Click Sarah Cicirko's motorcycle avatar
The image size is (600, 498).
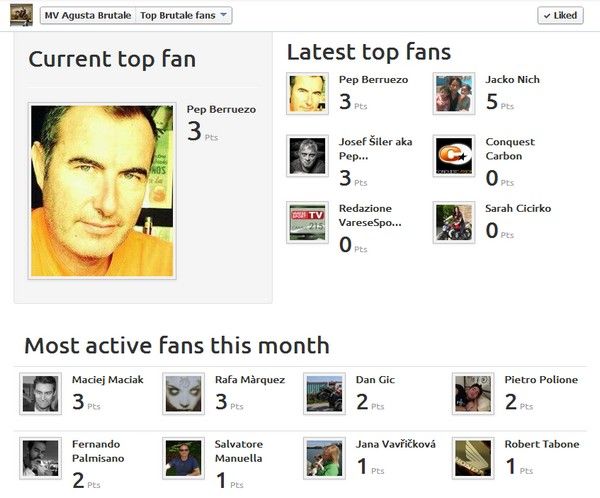pos(454,222)
